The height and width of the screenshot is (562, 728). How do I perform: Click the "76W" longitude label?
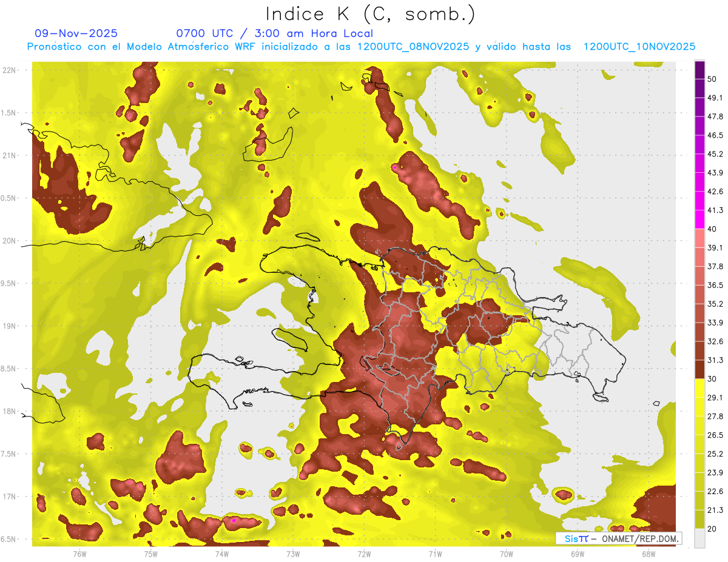point(79,554)
